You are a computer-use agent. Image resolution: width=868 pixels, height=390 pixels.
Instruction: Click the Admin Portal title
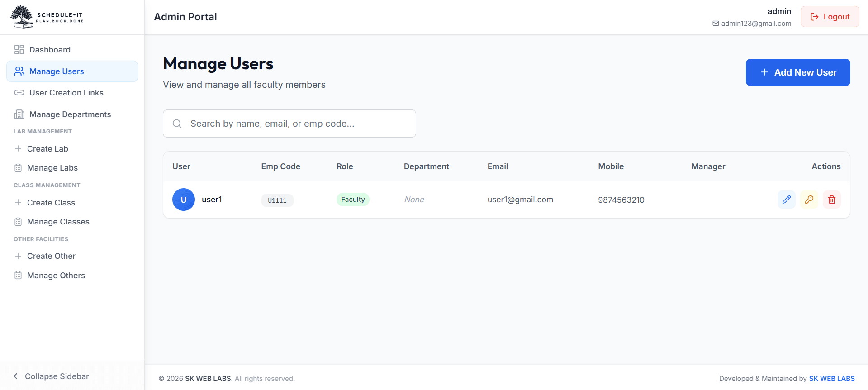point(185,17)
